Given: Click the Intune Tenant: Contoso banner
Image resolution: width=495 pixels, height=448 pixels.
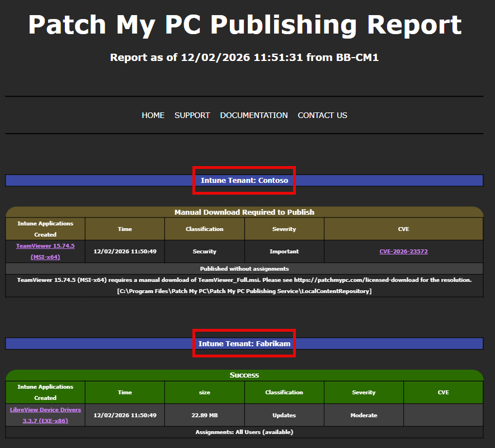Looking at the screenshot, I should click(244, 181).
